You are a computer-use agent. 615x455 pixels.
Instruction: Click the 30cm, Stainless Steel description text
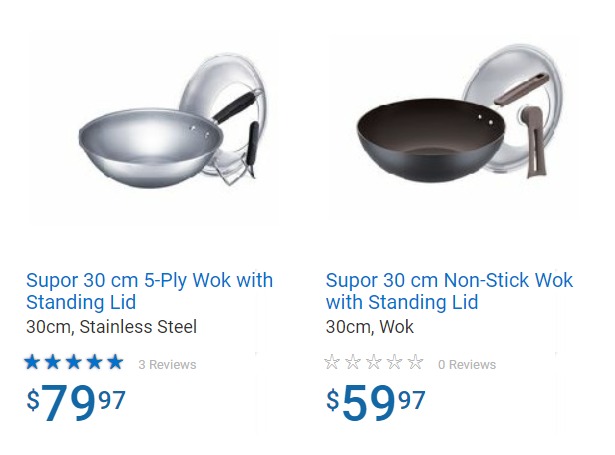[111, 327]
